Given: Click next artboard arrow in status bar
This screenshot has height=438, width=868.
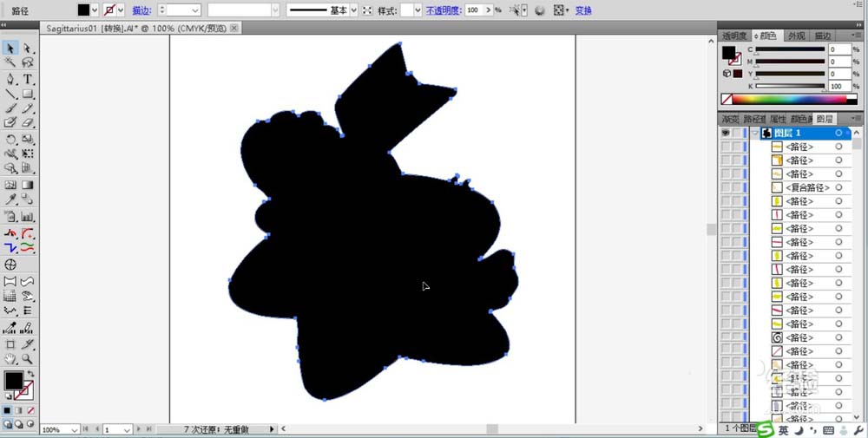Looking at the screenshot, I should (x=138, y=429).
